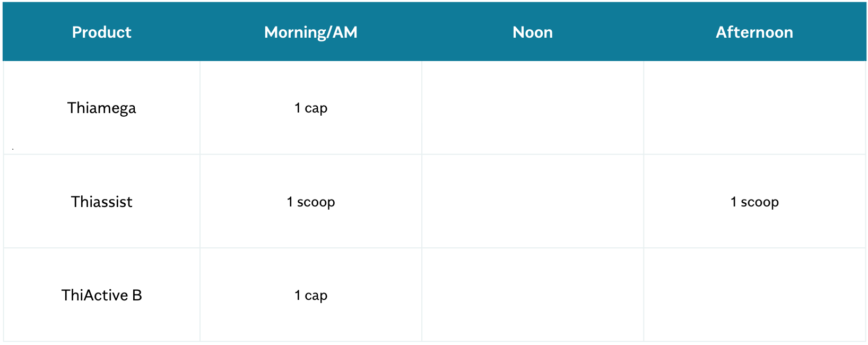Click Thiassist's morning "1 scoop" cell
Viewport: 868px width, 345px height.
310,202
